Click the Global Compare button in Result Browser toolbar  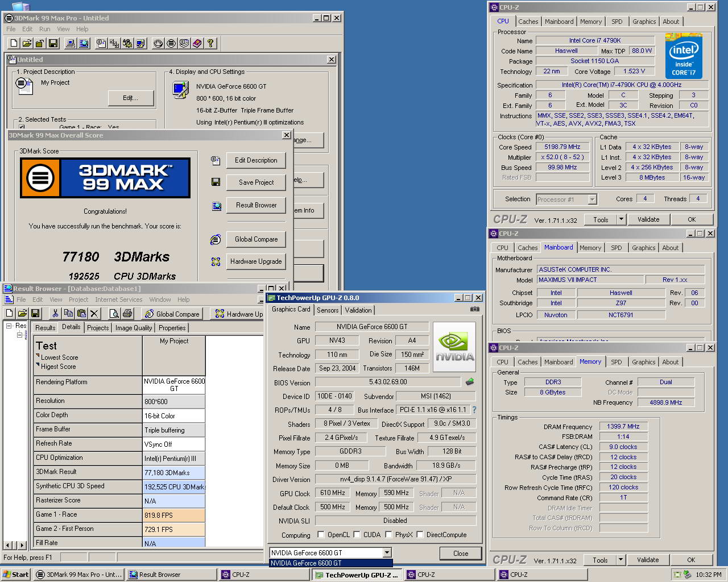coord(172,314)
